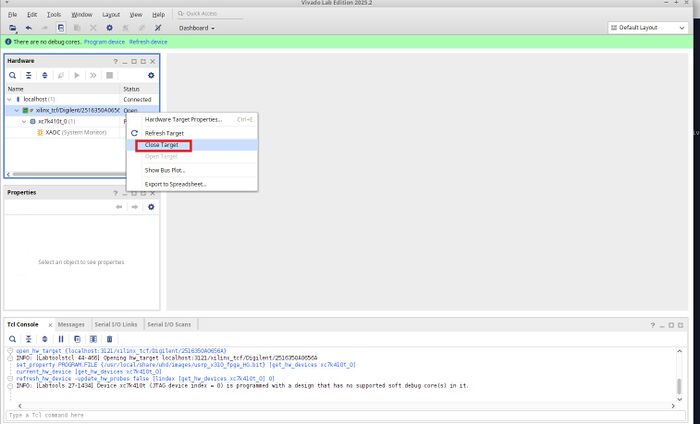Viewport: 700px width, 424px height.
Task: Click the Refresh device link
Action: tap(148, 42)
